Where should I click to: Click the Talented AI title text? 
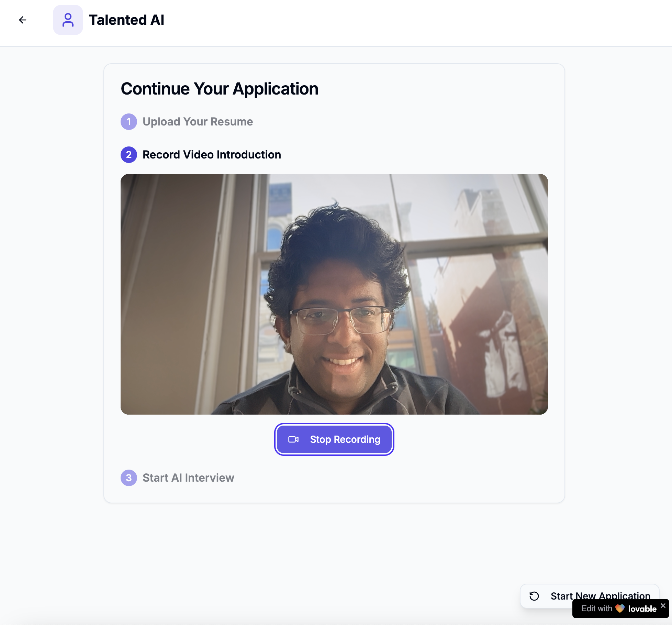click(126, 20)
